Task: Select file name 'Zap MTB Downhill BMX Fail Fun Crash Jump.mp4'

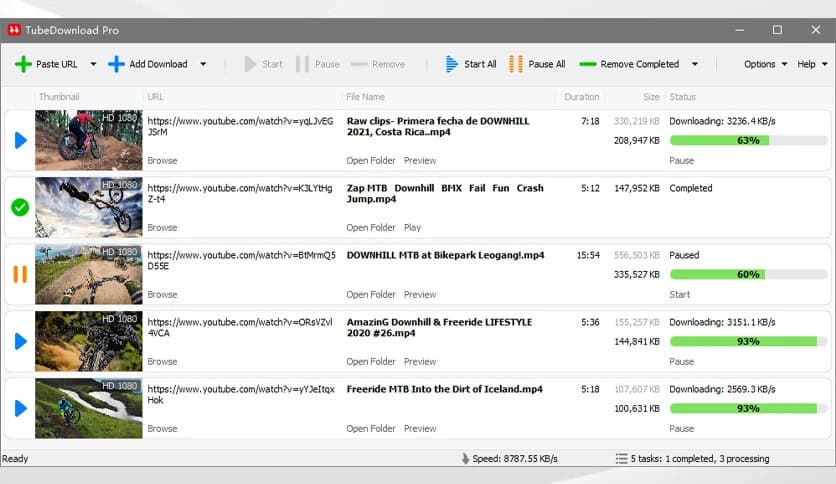Action: pyautogui.click(x=445, y=193)
